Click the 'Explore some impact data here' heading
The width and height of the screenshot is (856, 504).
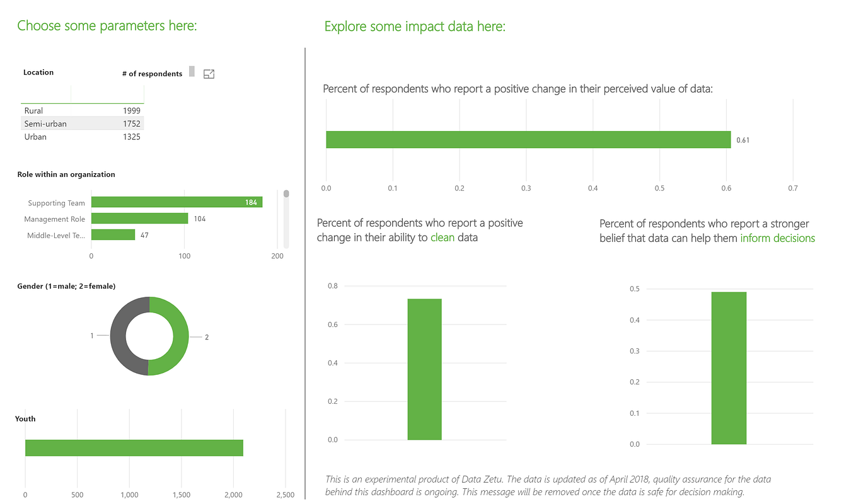(x=415, y=26)
